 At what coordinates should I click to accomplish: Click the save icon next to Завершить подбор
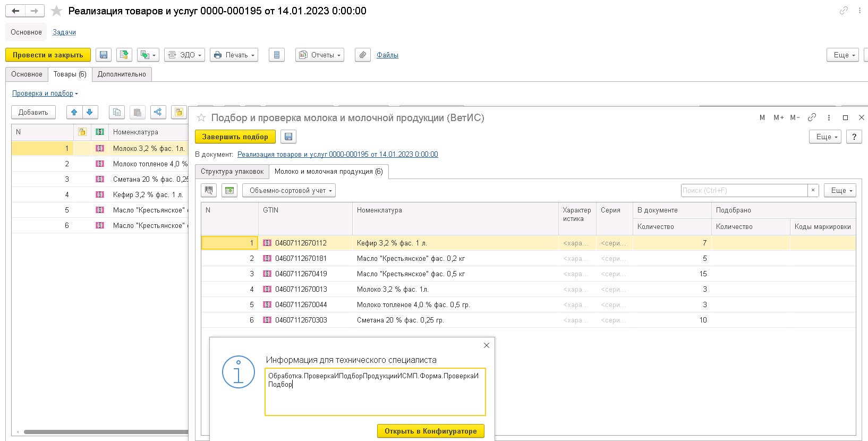tap(288, 137)
